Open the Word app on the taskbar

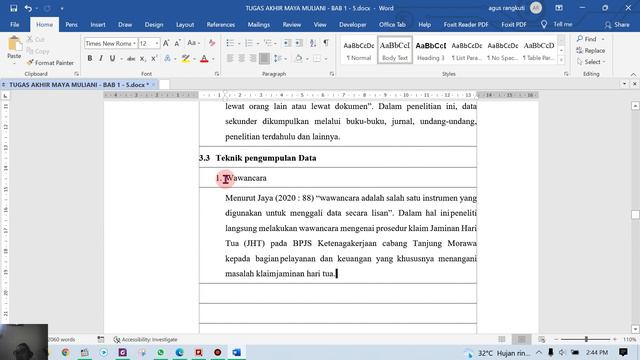(x=236, y=352)
